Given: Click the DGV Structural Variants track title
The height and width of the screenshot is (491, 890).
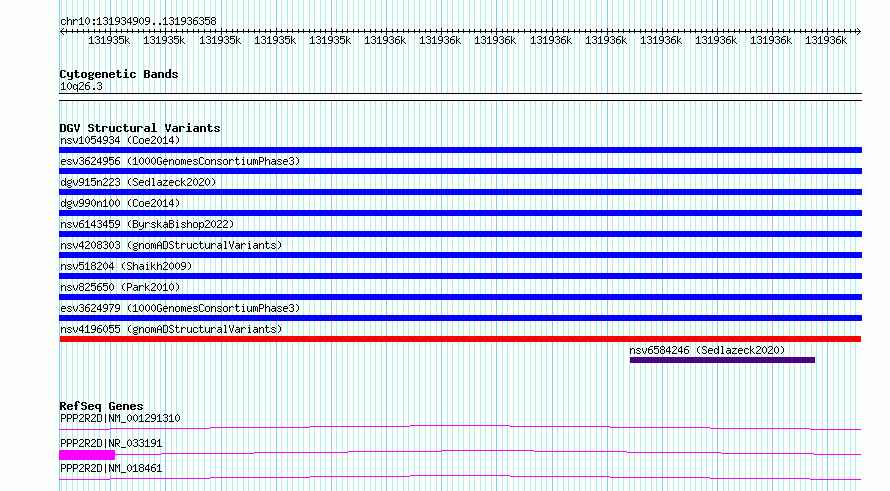Looking at the screenshot, I should (x=140, y=128).
